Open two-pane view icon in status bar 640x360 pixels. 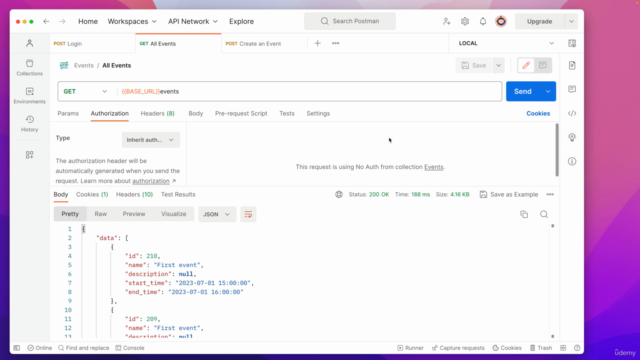tap(563, 348)
